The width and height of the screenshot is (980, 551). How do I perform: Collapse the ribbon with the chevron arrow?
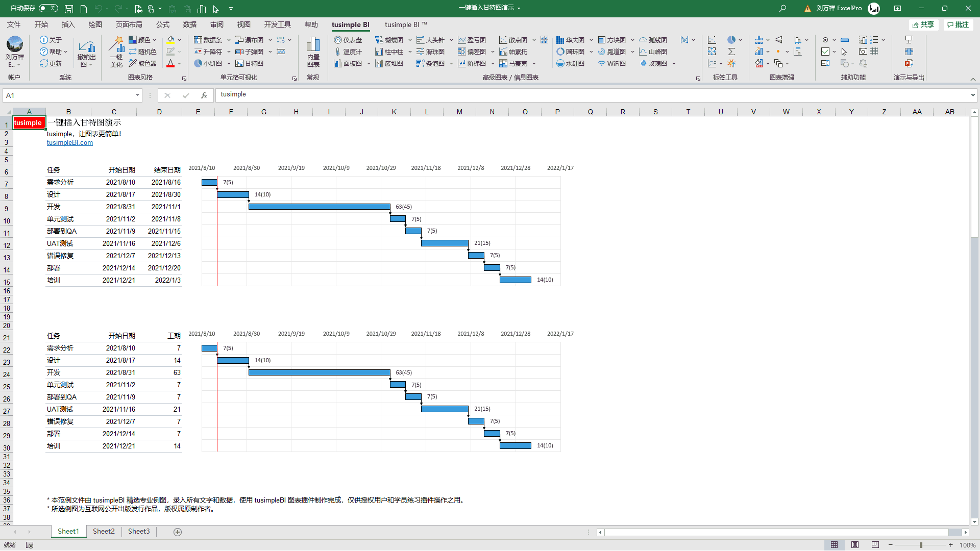tap(973, 79)
